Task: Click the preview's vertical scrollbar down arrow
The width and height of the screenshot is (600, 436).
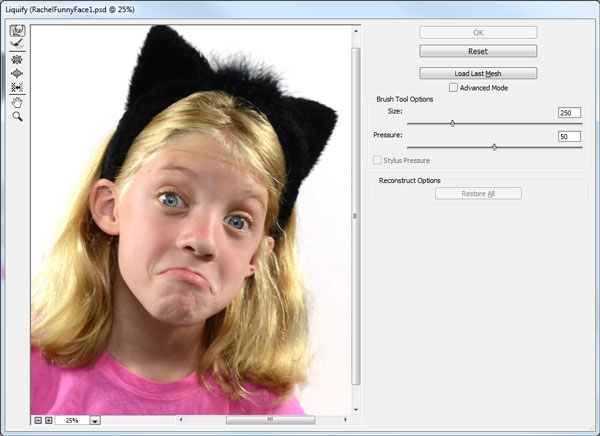Action: tap(356, 410)
